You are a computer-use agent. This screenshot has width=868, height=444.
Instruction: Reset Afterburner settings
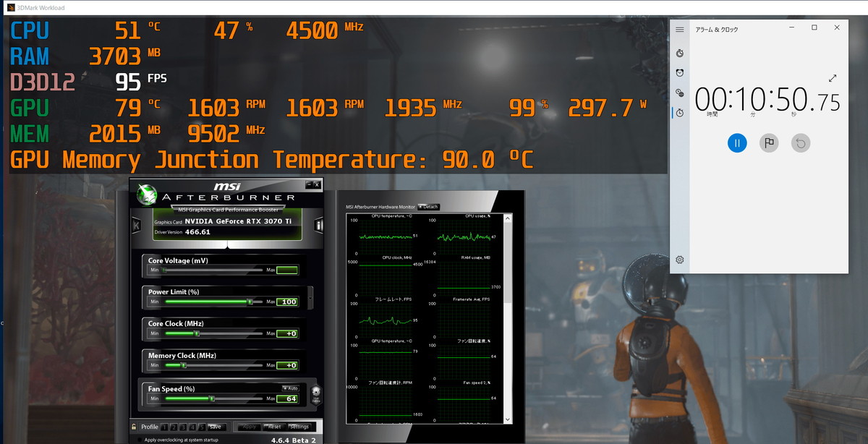pos(274,427)
